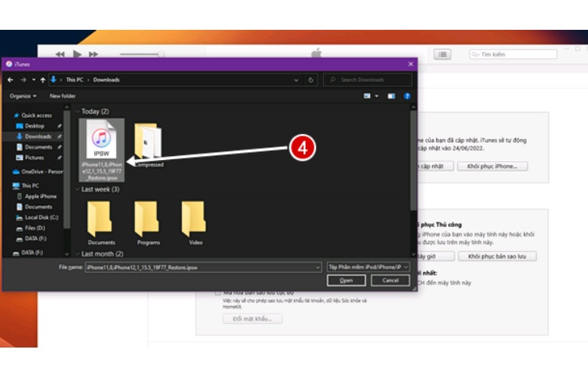The image size is (588, 386).
Task: Click fast-forward button in iTunes window
Action: point(93,54)
